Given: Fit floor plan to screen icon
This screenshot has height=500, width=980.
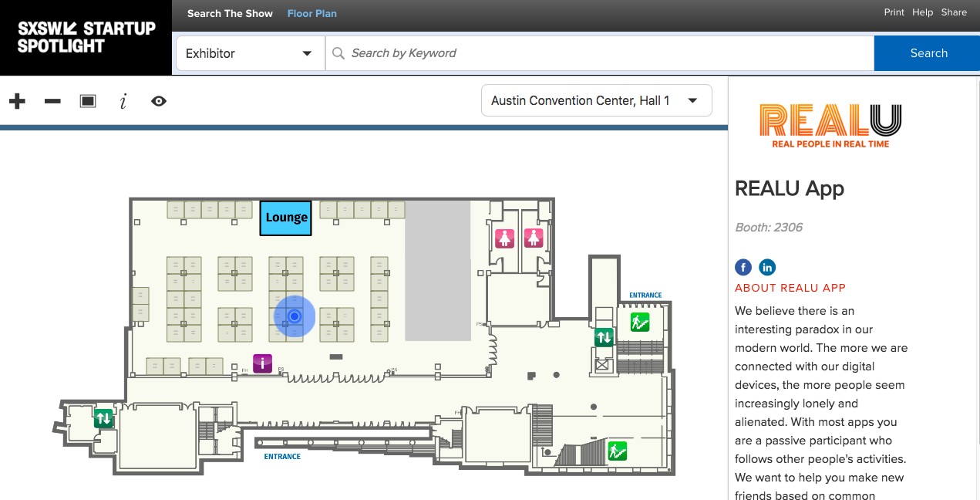Looking at the screenshot, I should coord(88,101).
